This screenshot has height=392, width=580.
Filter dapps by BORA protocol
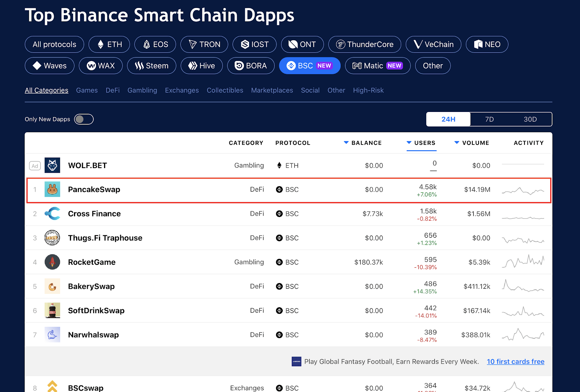point(251,66)
